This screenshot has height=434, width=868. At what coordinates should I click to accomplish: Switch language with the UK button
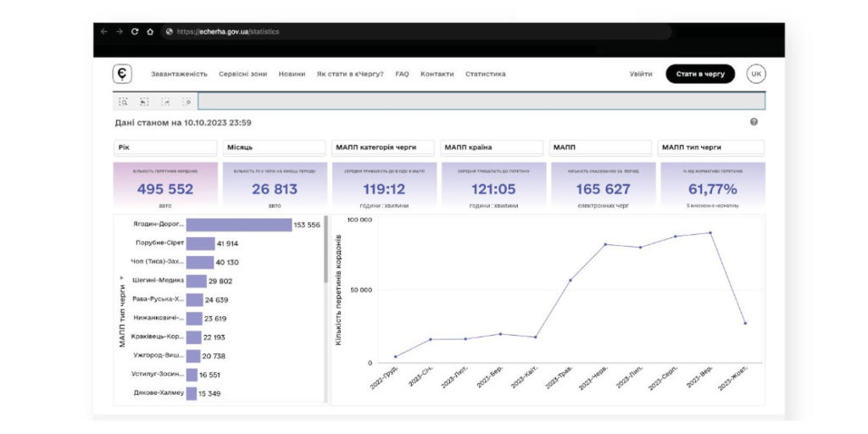(x=756, y=74)
